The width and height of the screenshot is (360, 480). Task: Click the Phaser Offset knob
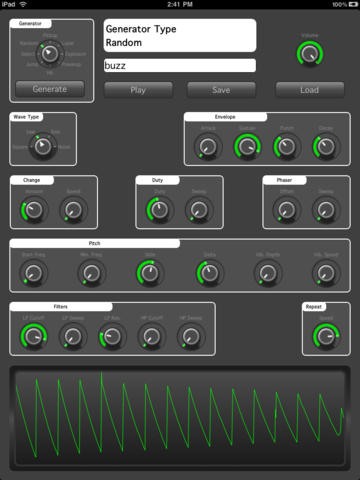tap(287, 210)
